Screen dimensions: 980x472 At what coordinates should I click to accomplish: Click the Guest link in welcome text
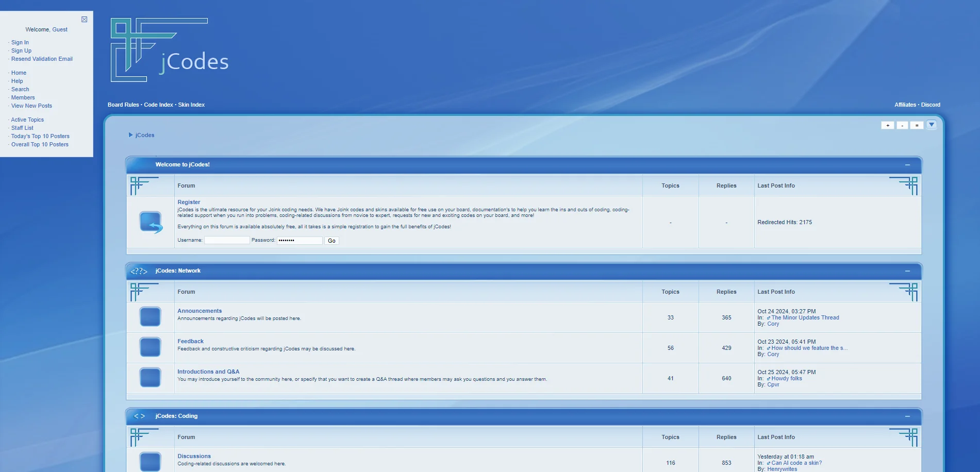[60, 29]
